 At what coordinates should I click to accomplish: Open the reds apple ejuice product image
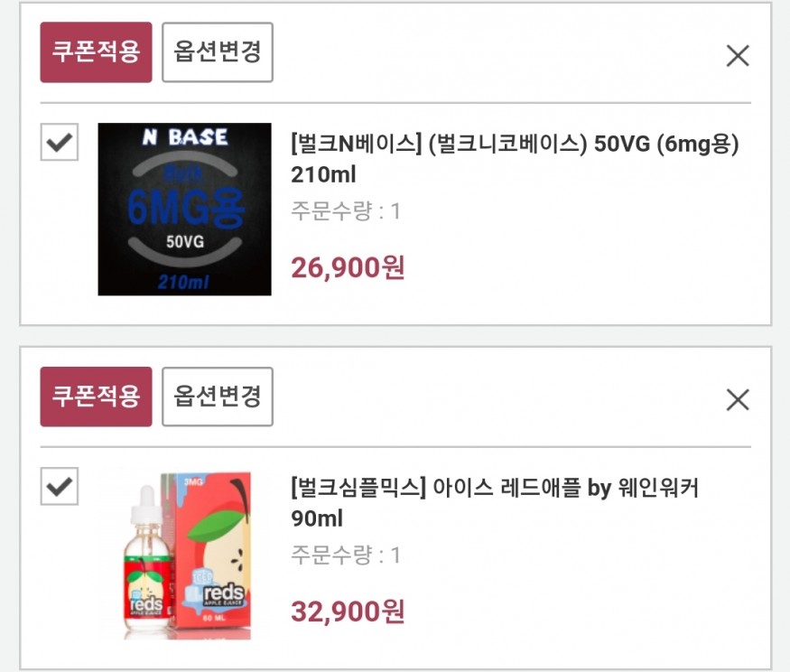click(187, 555)
